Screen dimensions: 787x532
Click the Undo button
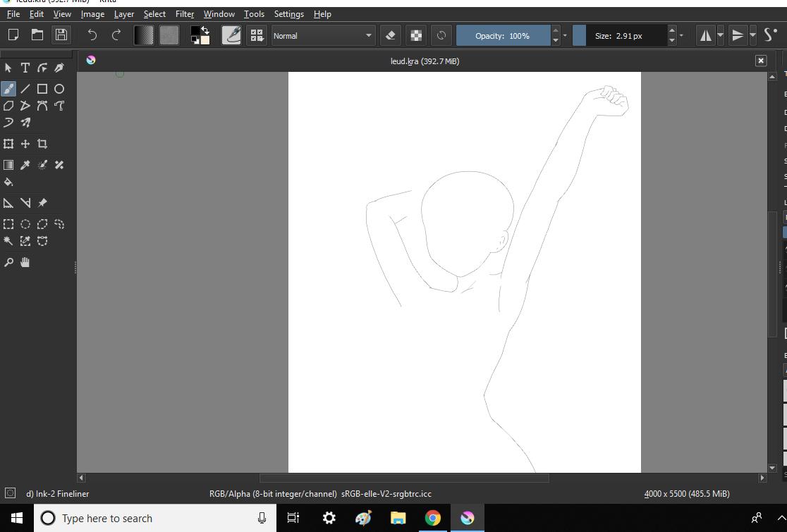point(92,34)
